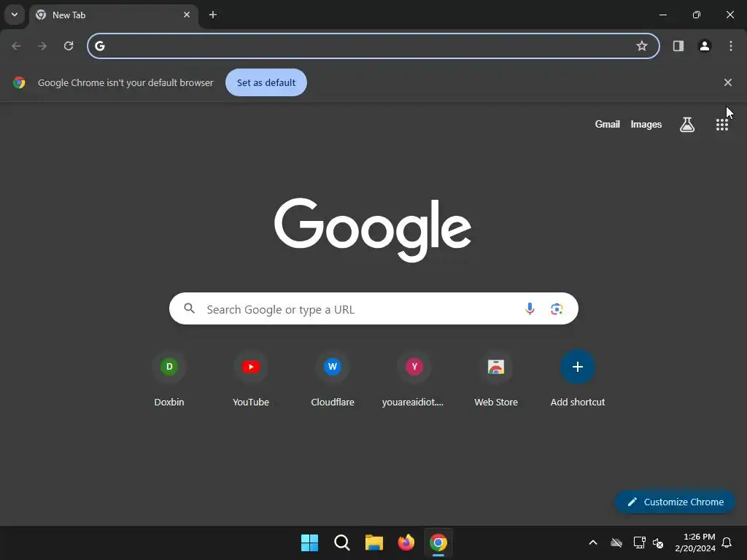747x560 pixels.
Task: Open the Images link
Action: click(646, 124)
